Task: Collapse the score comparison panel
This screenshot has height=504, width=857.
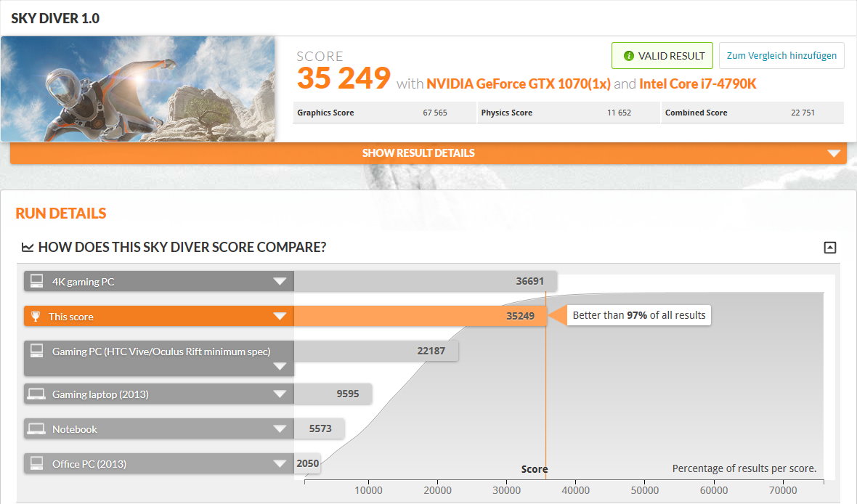Action: coord(830,248)
